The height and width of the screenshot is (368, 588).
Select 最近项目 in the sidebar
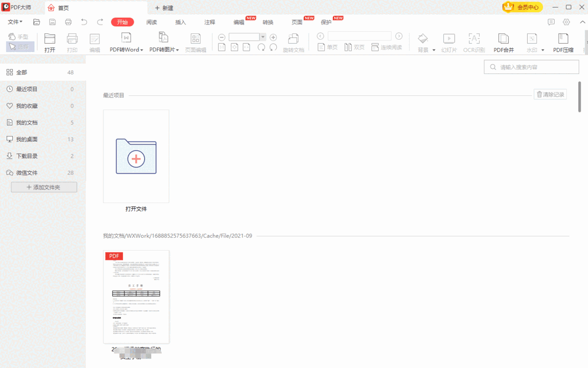(43, 89)
